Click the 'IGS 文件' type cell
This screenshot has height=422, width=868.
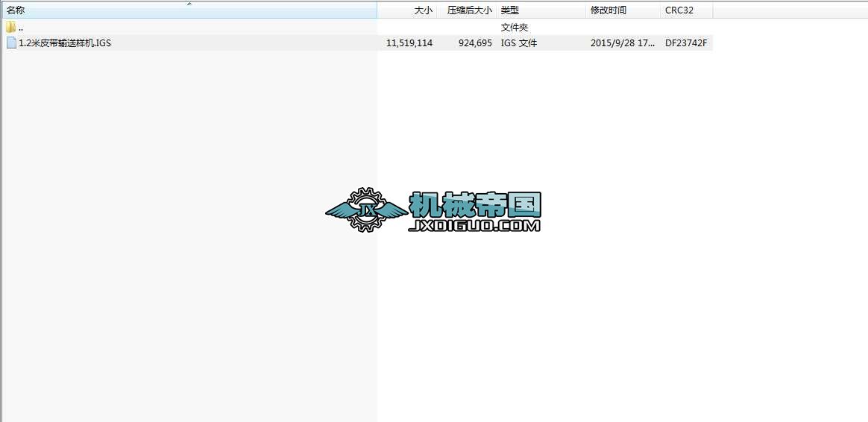519,42
